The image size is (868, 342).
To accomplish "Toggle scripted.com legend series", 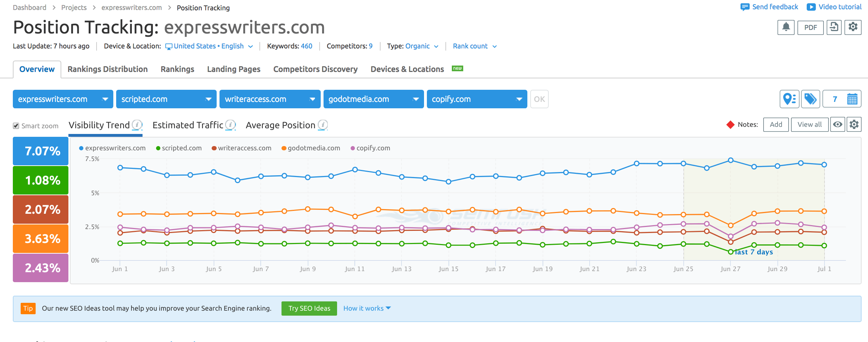I will point(179,148).
